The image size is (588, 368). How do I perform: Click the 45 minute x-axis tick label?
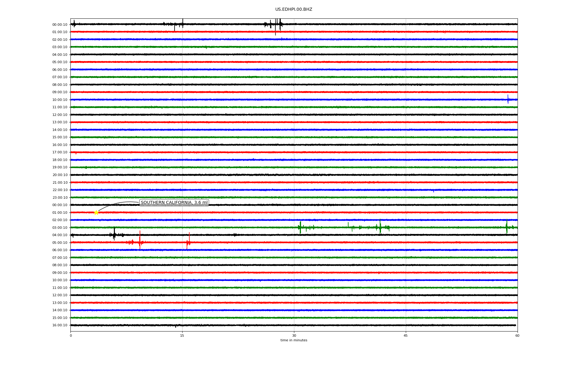tap(405, 335)
